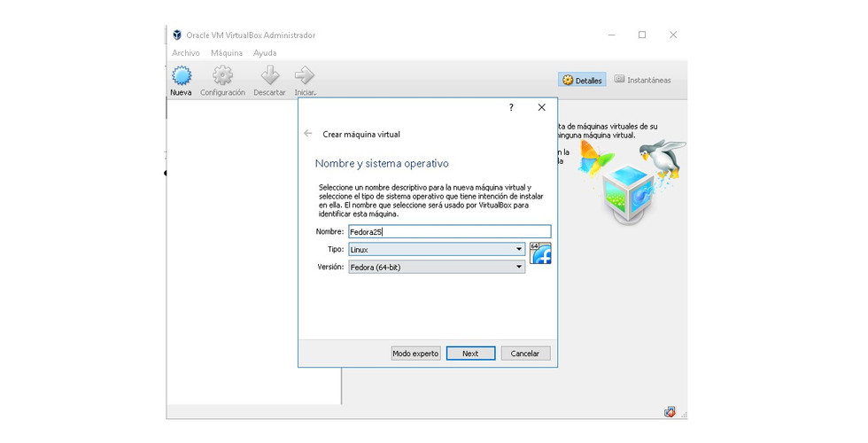This screenshot has height=443, width=868.
Task: Close the Crear máquina virtual dialog
Action: (x=541, y=107)
